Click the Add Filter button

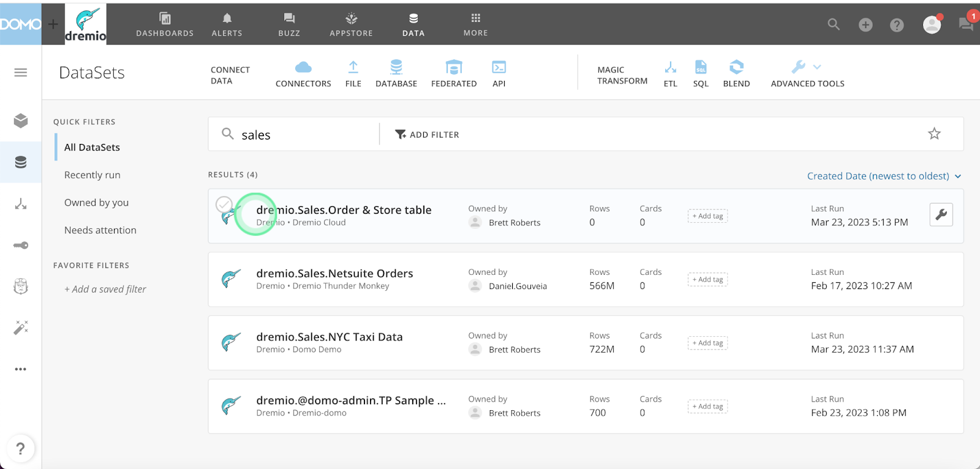[x=427, y=134]
